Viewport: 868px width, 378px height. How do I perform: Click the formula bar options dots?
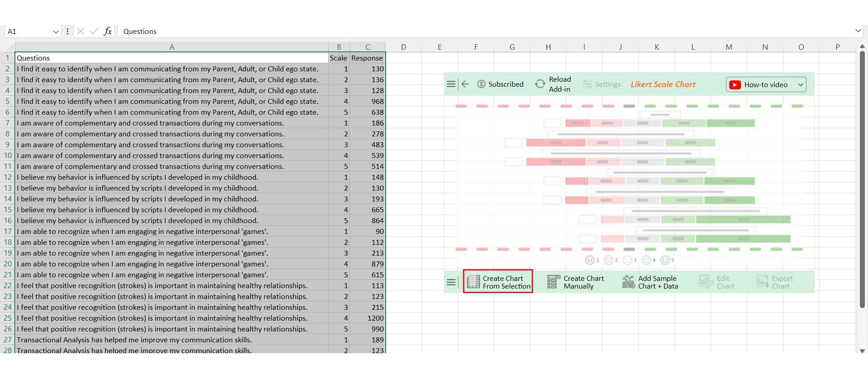[x=67, y=31]
